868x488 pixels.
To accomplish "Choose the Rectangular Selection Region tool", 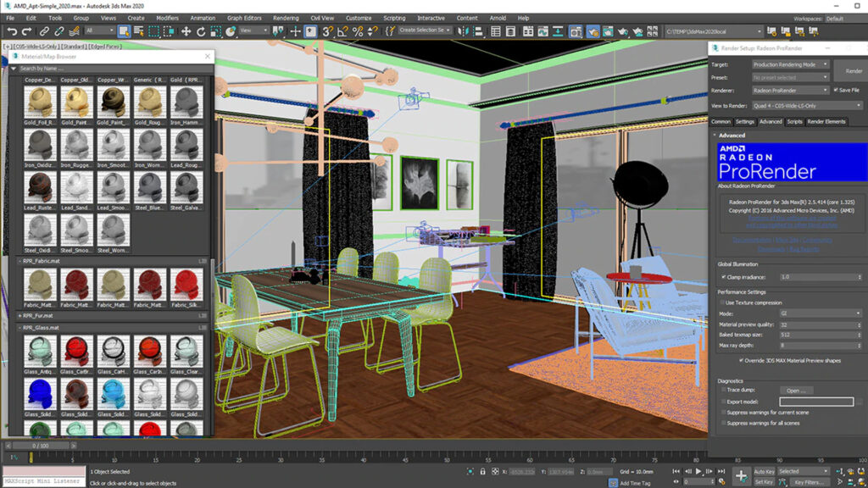I will click(154, 31).
